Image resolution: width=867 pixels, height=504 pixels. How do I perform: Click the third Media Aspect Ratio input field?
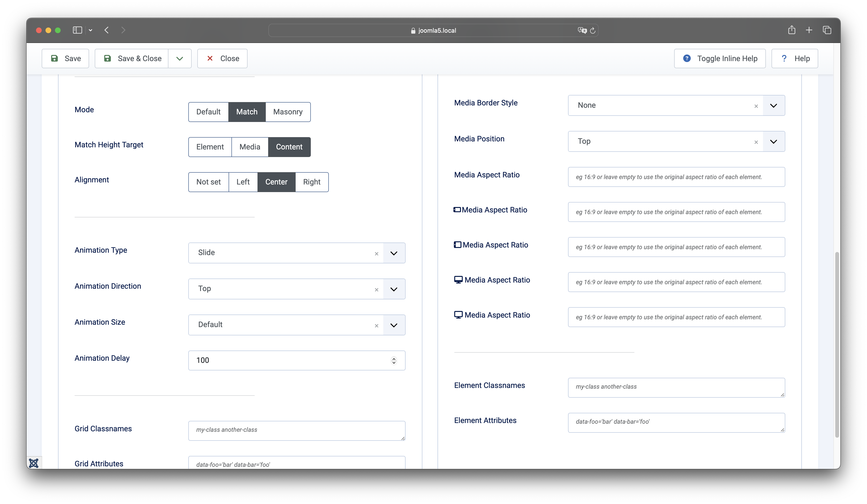pos(676,247)
